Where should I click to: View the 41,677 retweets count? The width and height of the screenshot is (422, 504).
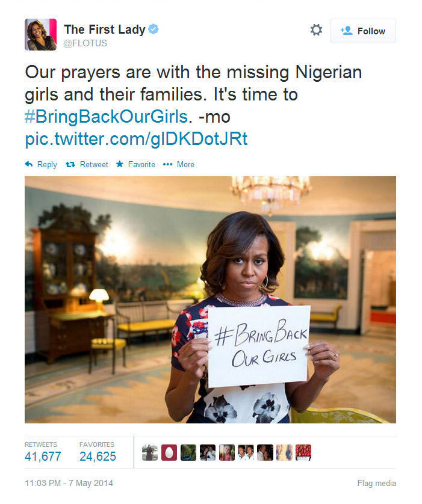click(x=43, y=456)
